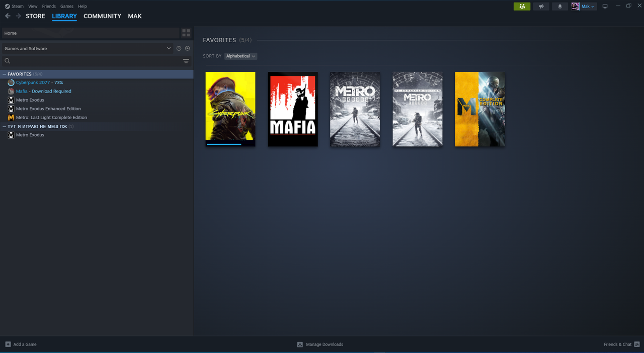Switch to the STORE tab
This screenshot has width=644, height=353.
pos(35,16)
